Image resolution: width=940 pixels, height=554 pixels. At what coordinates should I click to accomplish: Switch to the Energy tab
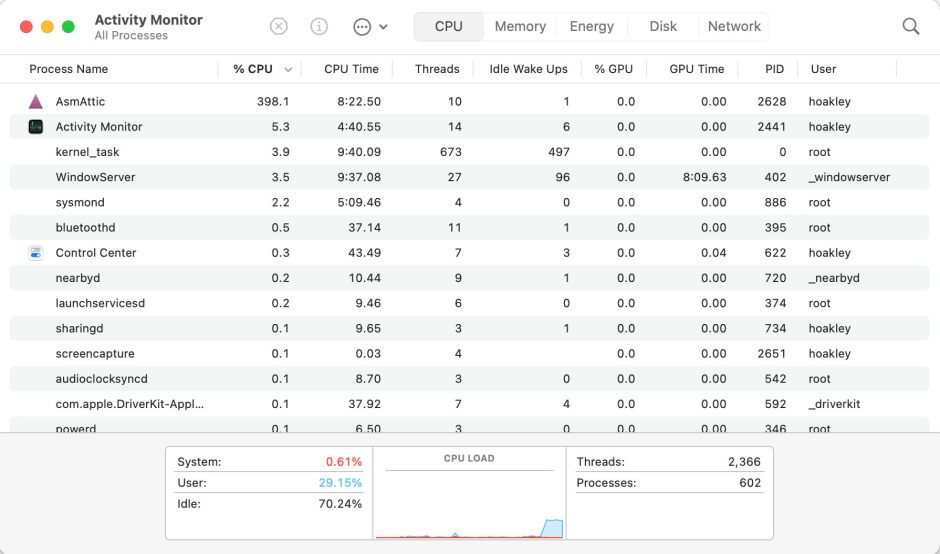(x=592, y=26)
